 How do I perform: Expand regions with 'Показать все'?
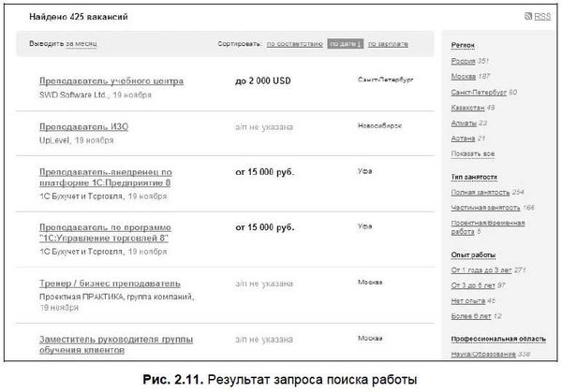point(473,154)
